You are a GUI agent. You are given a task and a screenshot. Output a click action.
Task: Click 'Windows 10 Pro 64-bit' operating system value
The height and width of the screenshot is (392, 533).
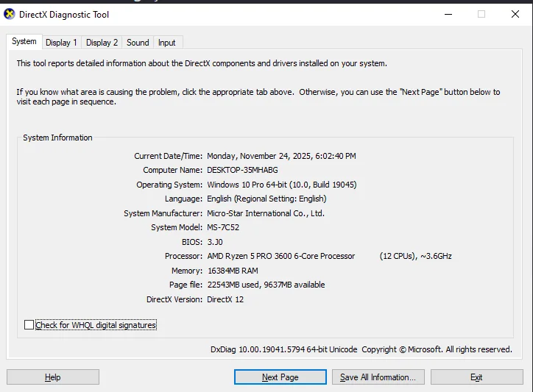pos(247,185)
